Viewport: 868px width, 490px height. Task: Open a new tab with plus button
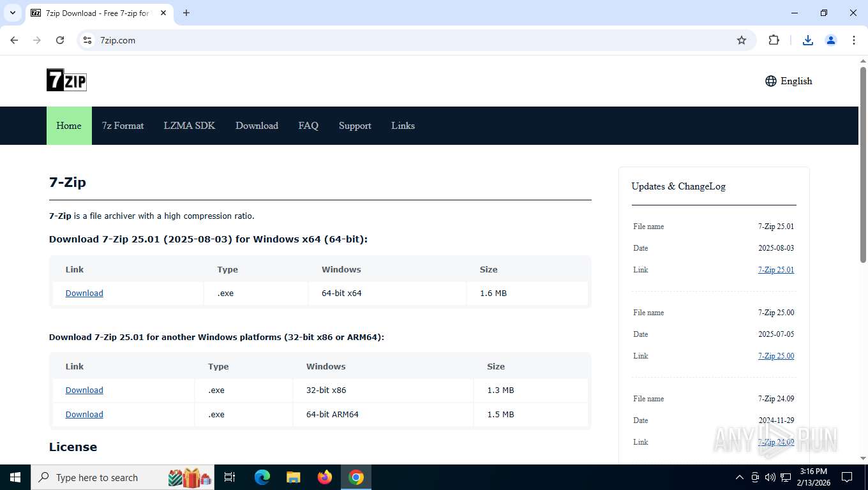(186, 13)
